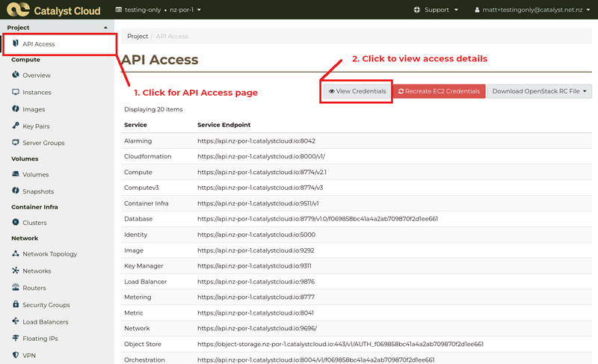The image size is (598, 364).
Task: Open Floating IPs sidebar link
Action: pyautogui.click(x=40, y=339)
